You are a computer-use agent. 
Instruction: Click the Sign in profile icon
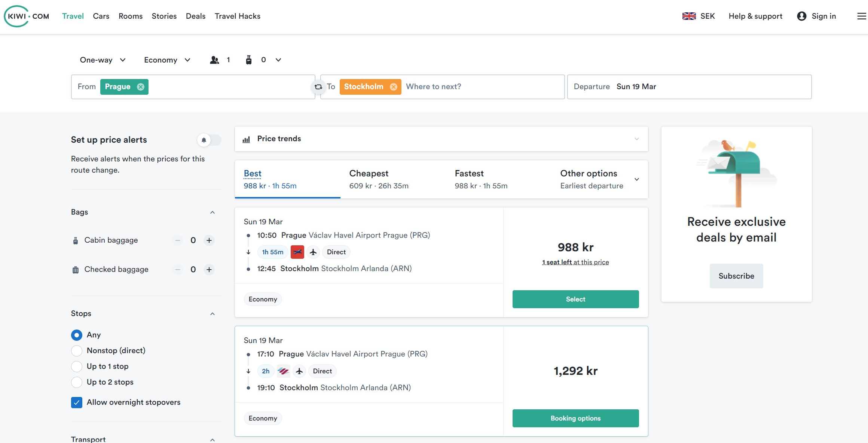(801, 16)
